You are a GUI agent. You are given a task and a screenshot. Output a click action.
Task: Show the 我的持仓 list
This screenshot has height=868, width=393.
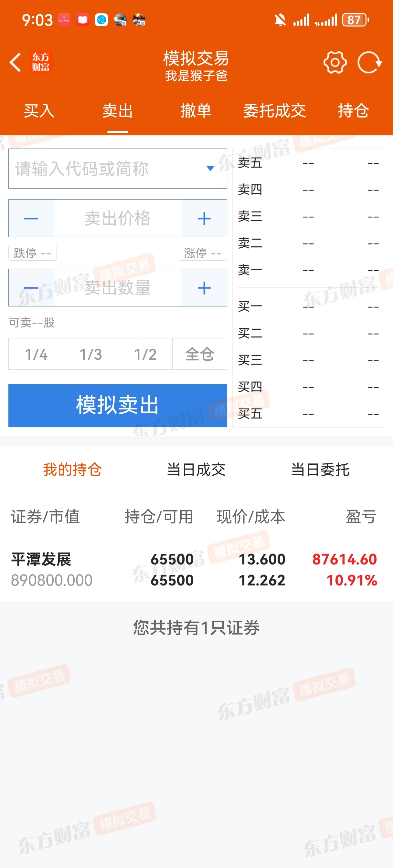(x=72, y=470)
